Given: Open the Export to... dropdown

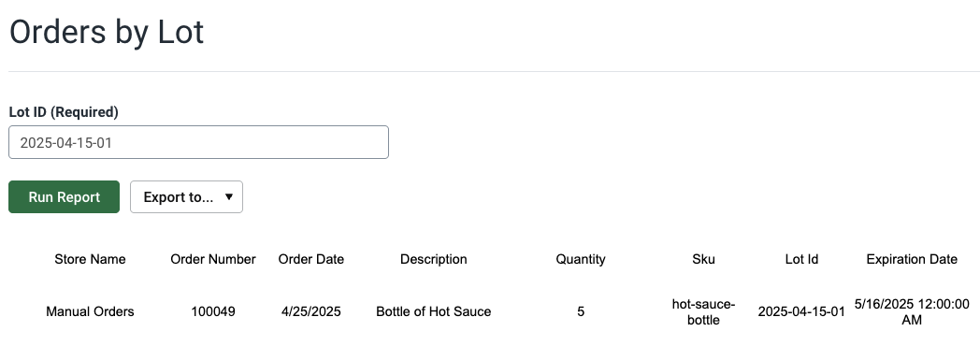Looking at the screenshot, I should click(186, 196).
